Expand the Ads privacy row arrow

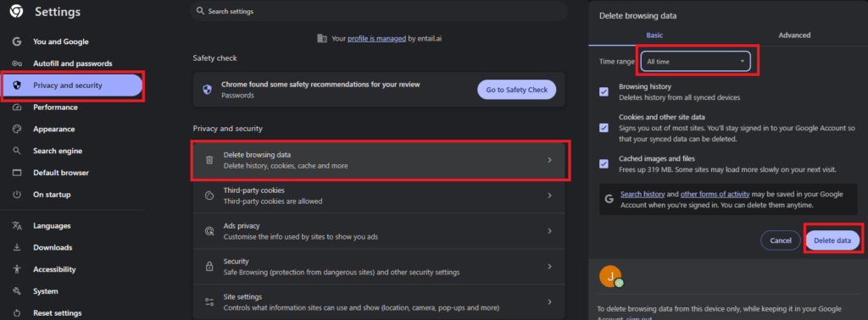click(549, 231)
